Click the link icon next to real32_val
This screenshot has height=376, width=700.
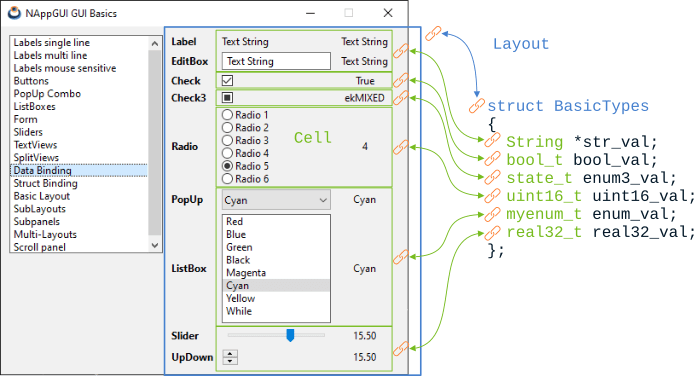point(492,232)
